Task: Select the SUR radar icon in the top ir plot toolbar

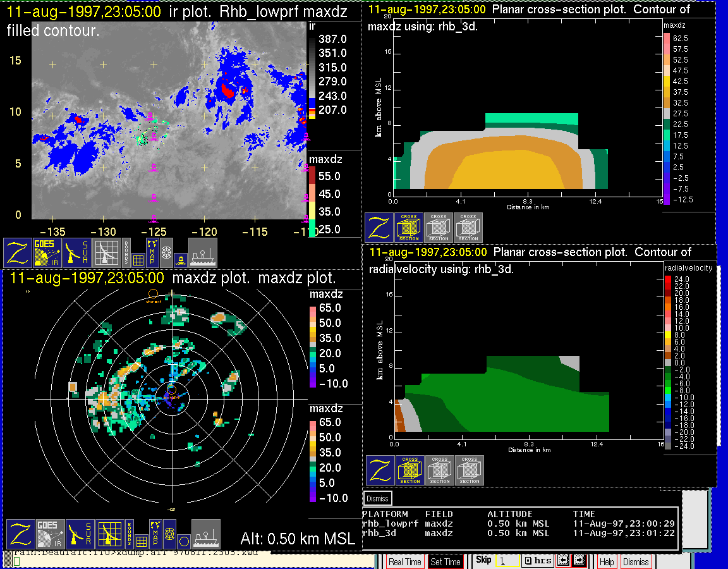Action: pos(78,252)
